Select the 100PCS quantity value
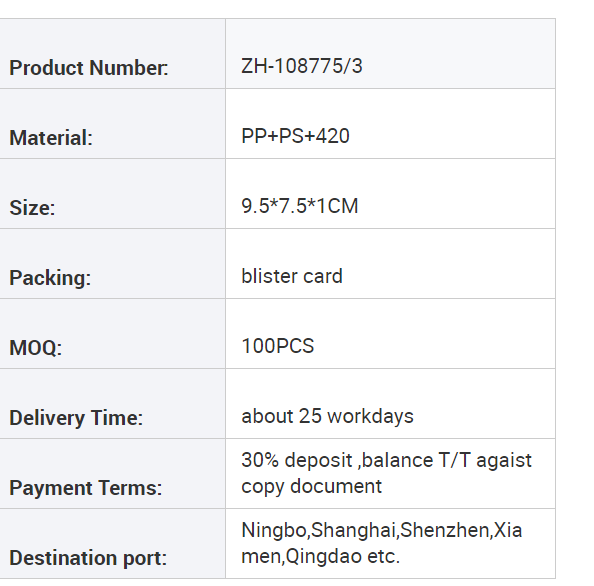The image size is (594, 586). pos(278,346)
